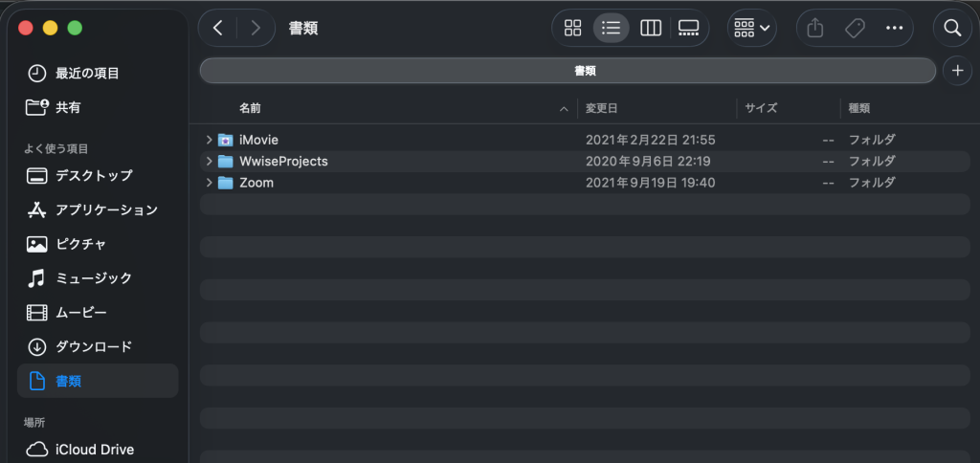
Task: Add a new tab with plus button
Action: 957,70
